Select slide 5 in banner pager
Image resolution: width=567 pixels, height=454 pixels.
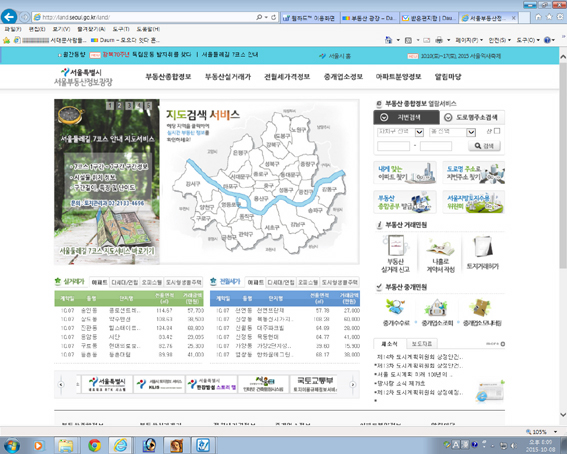tap(148, 106)
